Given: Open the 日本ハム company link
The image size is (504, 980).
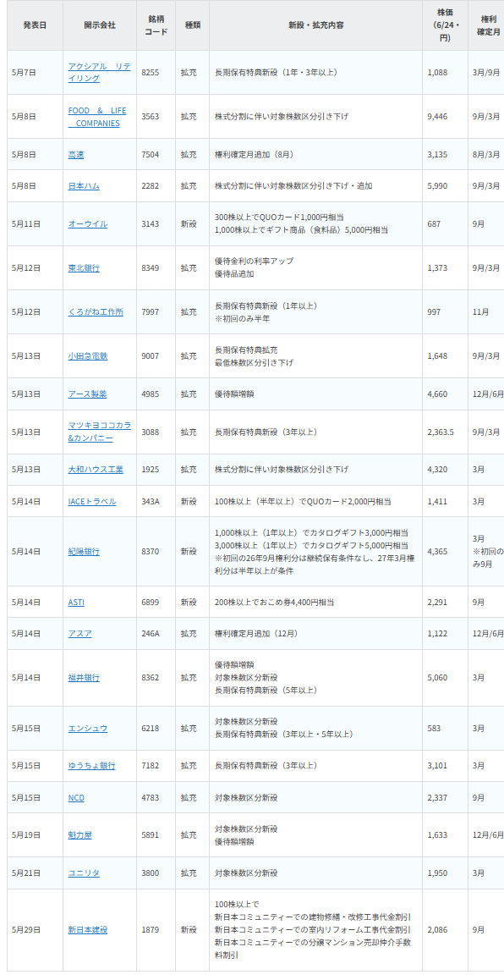Looking at the screenshot, I should 84,186.
